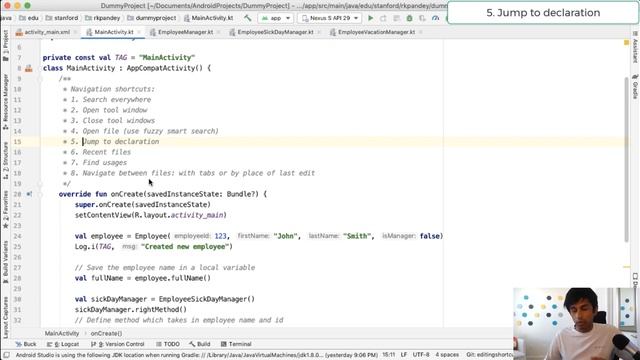Collapse the comment block fold at line 9
The height and width of the screenshot is (360, 640).
tap(40, 79)
